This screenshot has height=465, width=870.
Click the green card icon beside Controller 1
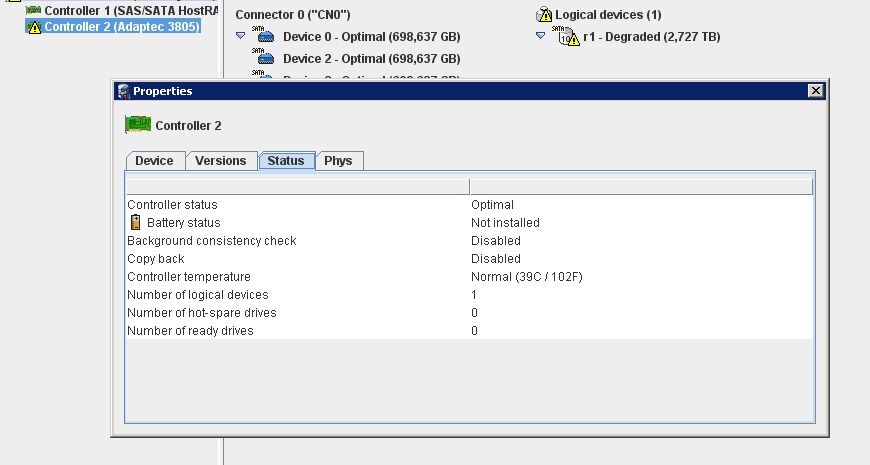point(33,10)
